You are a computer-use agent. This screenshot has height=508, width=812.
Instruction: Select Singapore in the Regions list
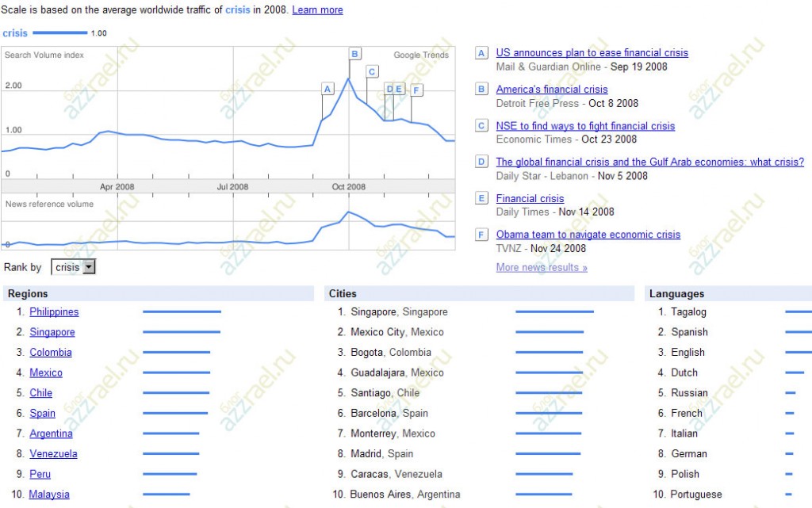pos(52,332)
